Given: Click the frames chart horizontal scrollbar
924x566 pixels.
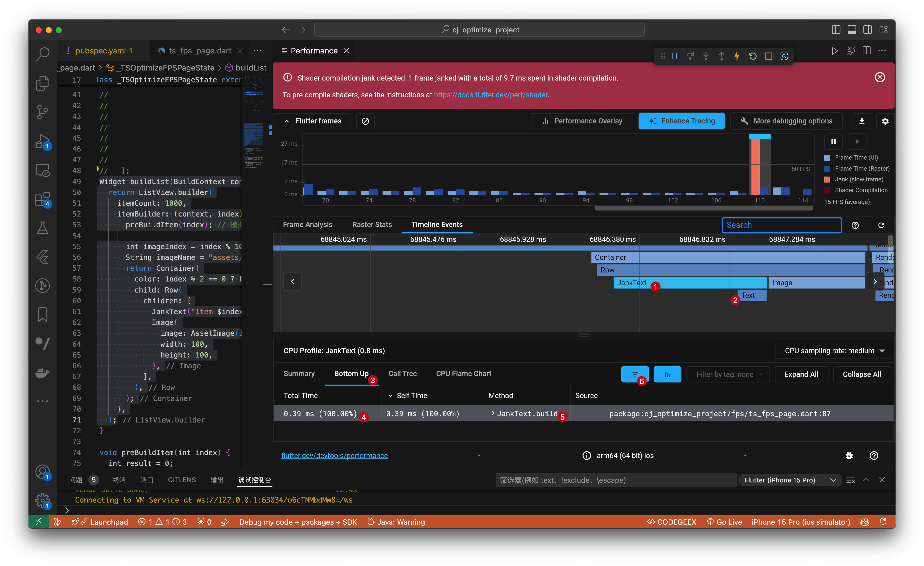Looking at the screenshot, I should (704, 208).
